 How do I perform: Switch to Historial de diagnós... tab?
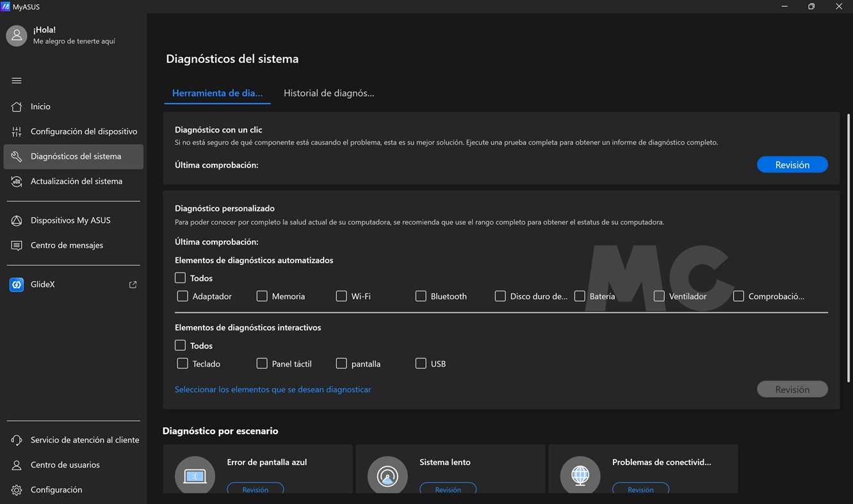329,93
